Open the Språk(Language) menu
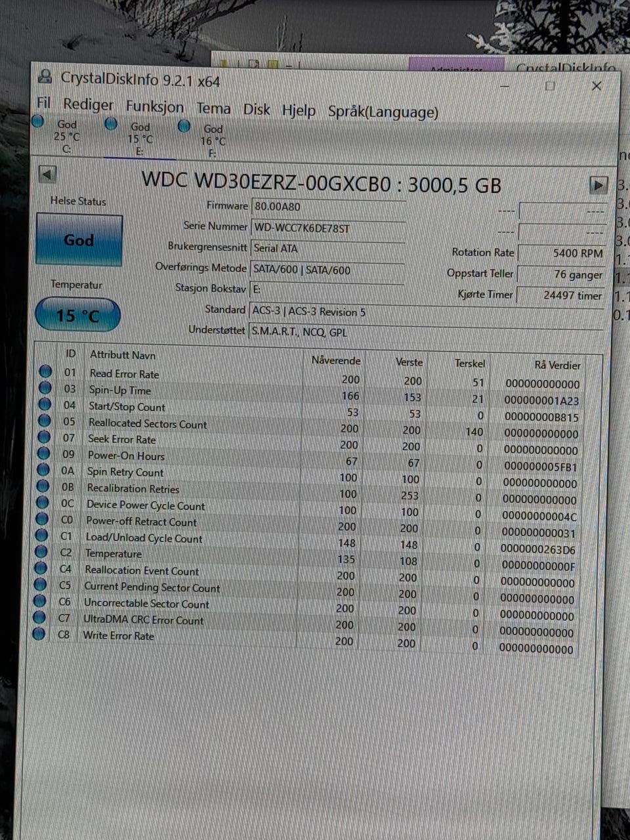This screenshot has height=840, width=630. pos(383,112)
